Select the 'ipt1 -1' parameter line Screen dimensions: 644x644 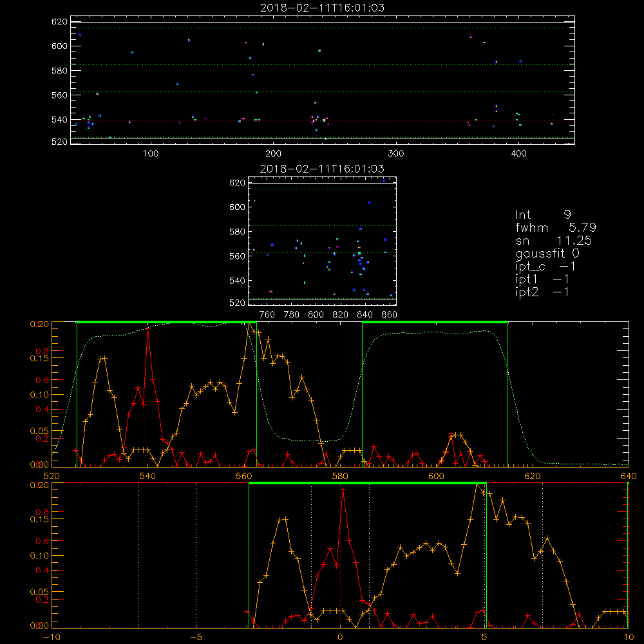tap(542, 279)
